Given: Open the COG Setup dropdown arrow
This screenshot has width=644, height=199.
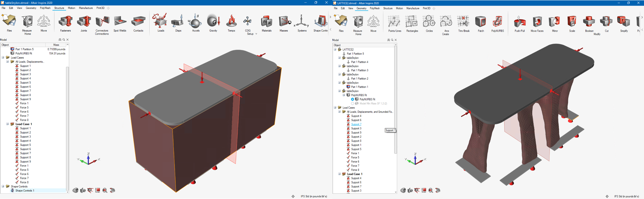Looking at the screenshot, I should [x=256, y=34].
